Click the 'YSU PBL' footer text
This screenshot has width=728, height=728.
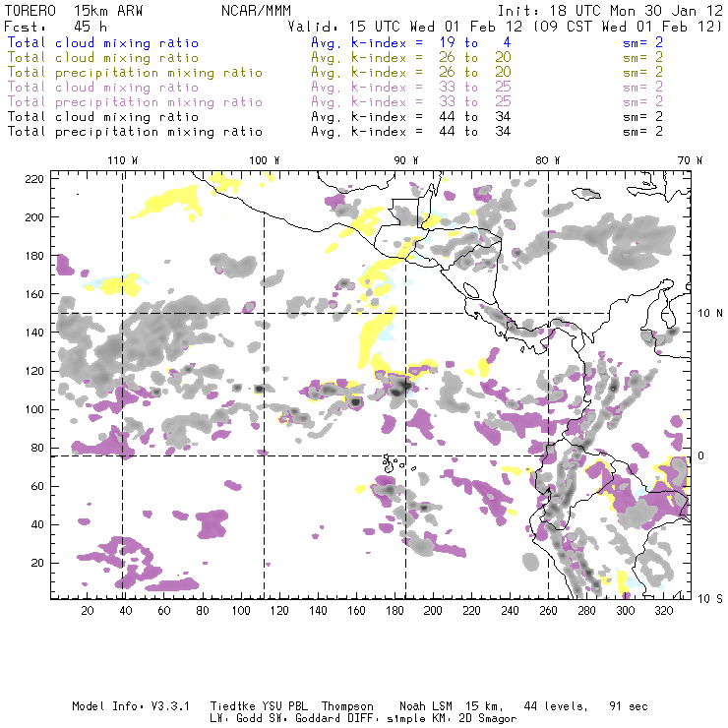[284, 706]
